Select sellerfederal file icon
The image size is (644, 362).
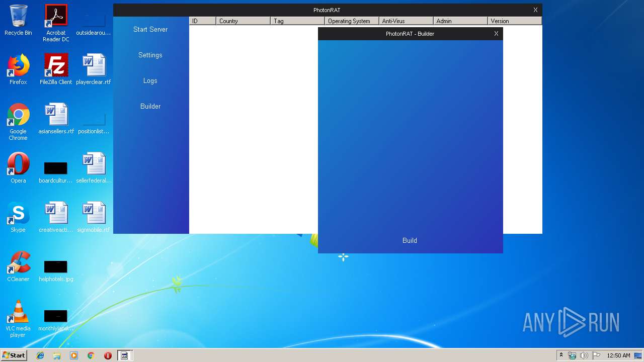click(x=94, y=168)
